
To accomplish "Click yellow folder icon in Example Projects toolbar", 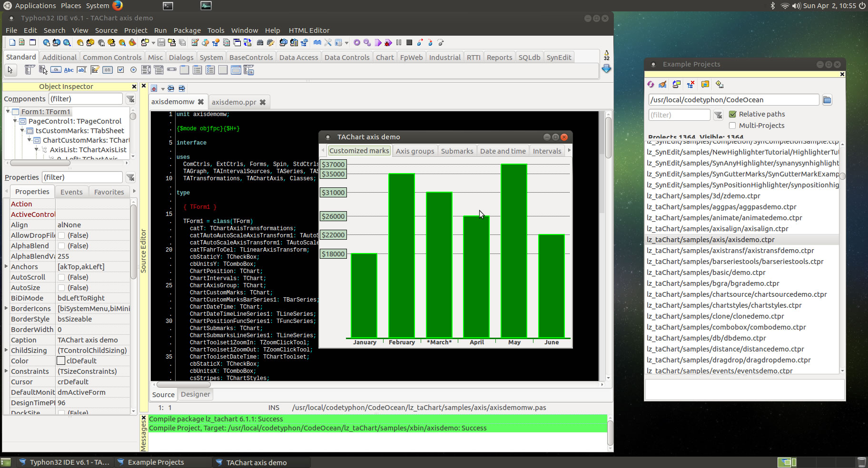I will tap(705, 85).
